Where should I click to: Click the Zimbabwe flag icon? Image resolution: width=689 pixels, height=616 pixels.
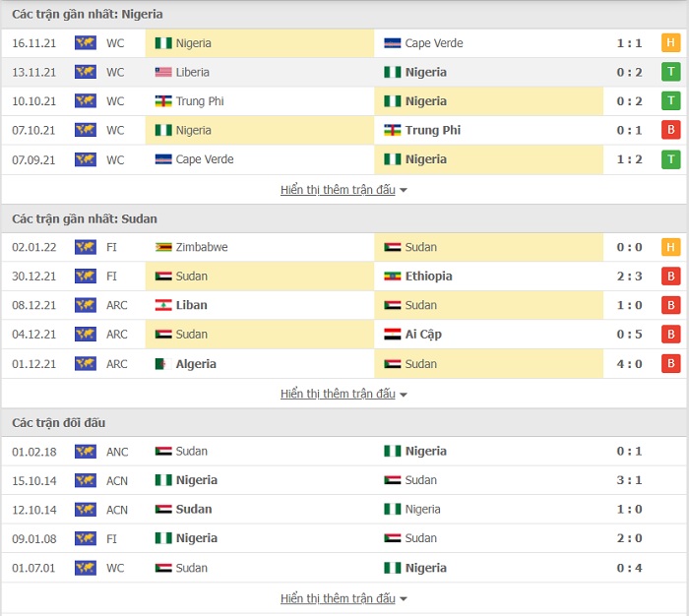point(163,247)
